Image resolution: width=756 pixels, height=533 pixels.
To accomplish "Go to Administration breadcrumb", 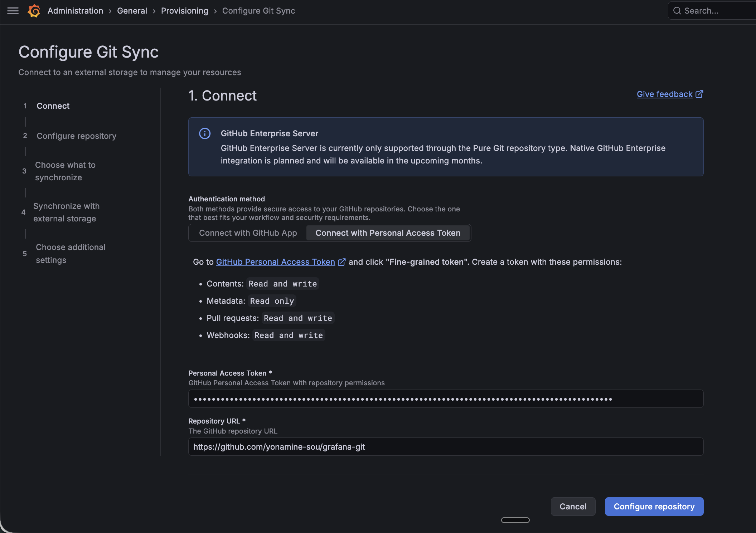I will 75,11.
